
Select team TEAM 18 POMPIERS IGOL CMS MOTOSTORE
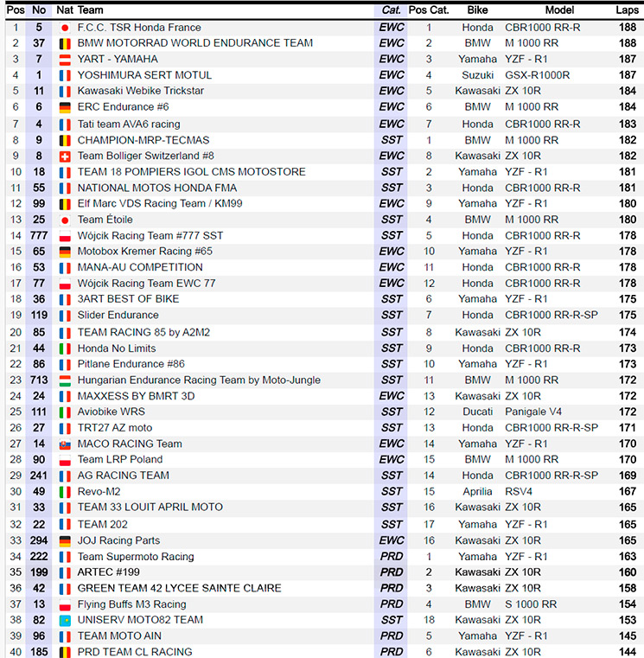coord(191,172)
